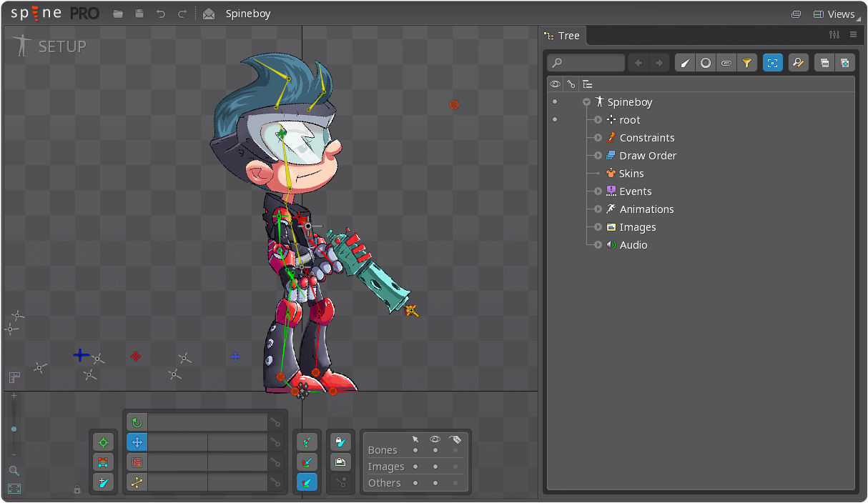Viewport: 868px width, 503px height.
Task: Toggle visibility dot for root bone
Action: (555, 120)
